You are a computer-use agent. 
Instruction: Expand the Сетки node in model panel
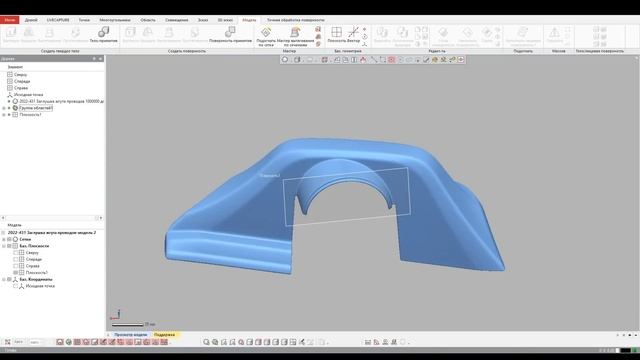pyautogui.click(x=4, y=239)
